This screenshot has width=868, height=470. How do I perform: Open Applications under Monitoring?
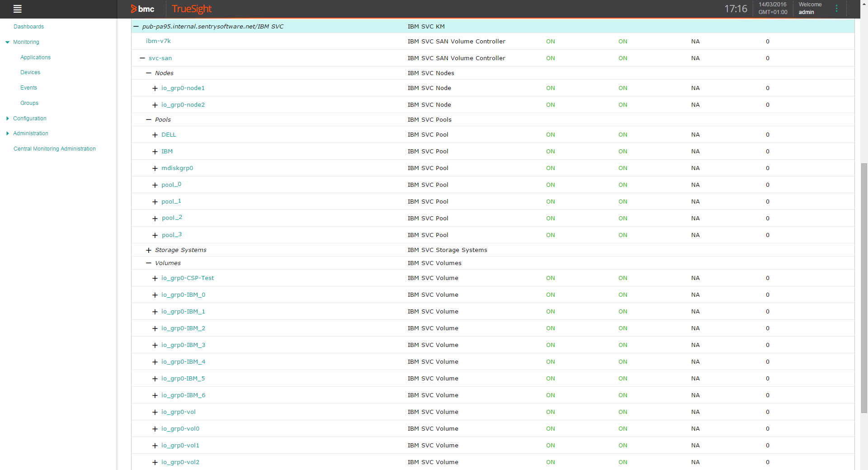click(x=35, y=57)
